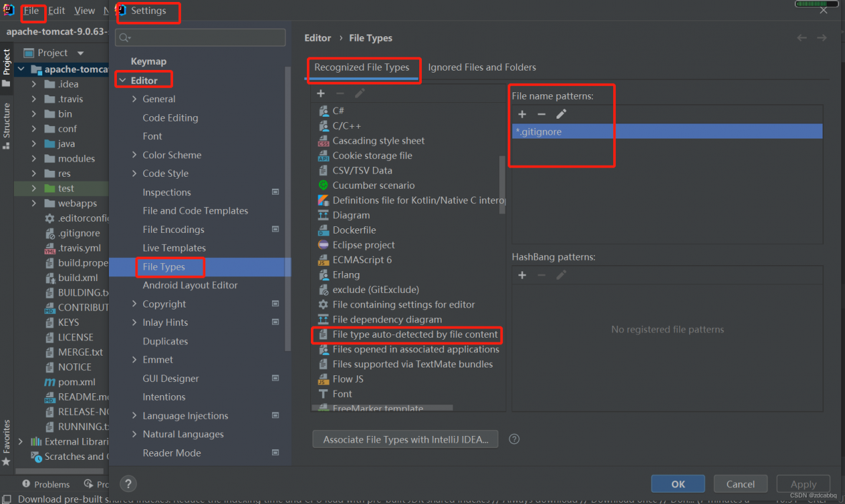Viewport: 845px width, 504px height.
Task: Click help question mark beside Associate File Types
Action: [514, 439]
